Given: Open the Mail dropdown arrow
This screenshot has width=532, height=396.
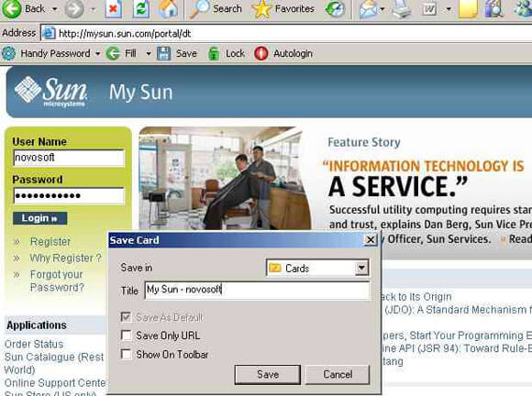Looking at the screenshot, I should pos(382,9).
